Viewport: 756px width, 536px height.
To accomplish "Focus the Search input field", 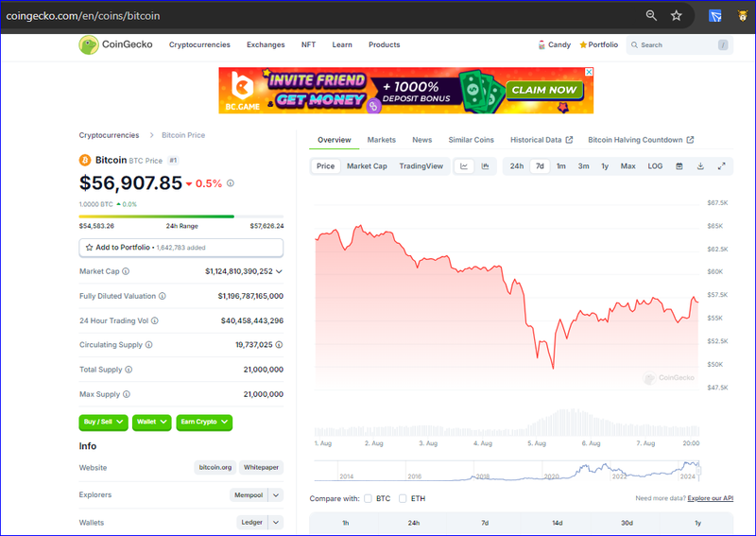I will click(679, 44).
